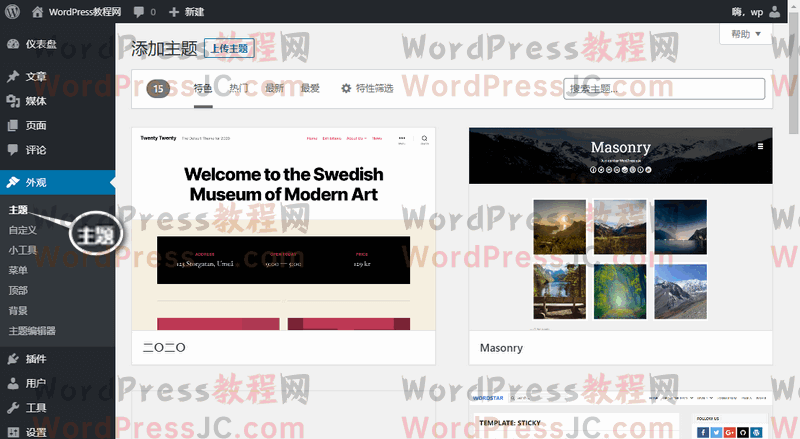The image size is (800, 439).
Task: Switch to the Popular (热门) tab
Action: click(x=238, y=88)
